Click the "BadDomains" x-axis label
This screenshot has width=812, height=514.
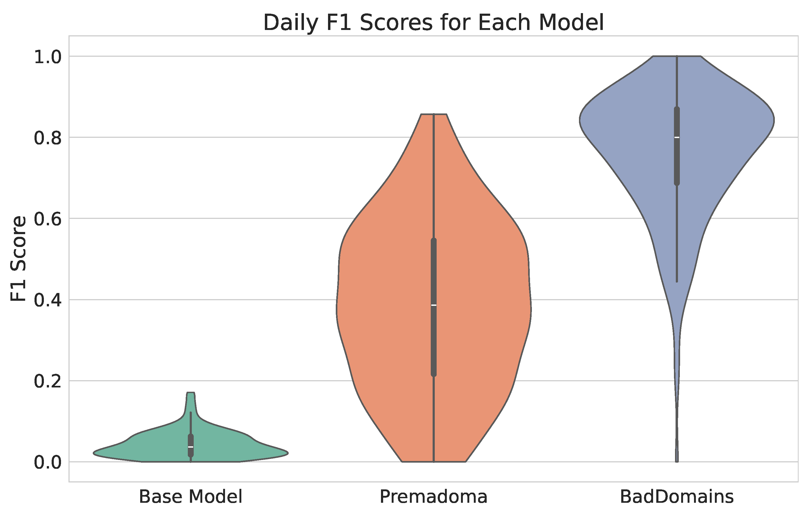(677, 497)
